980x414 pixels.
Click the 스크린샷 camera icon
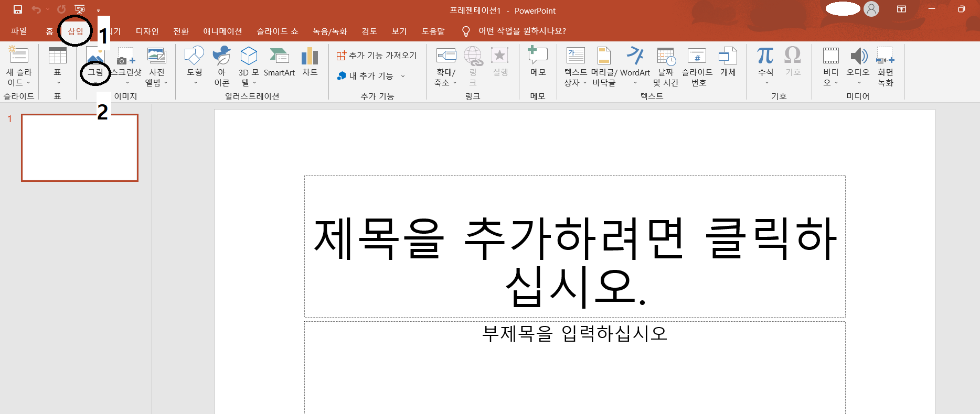pos(126,56)
